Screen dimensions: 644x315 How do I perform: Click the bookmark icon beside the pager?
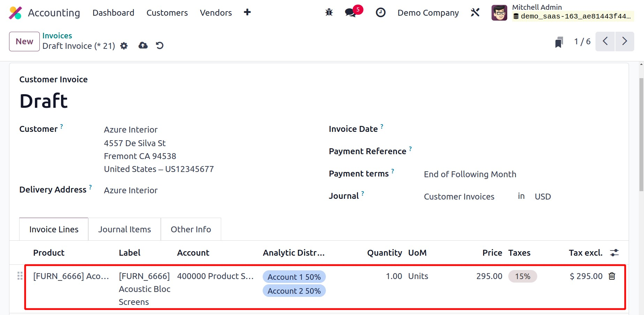[559, 42]
